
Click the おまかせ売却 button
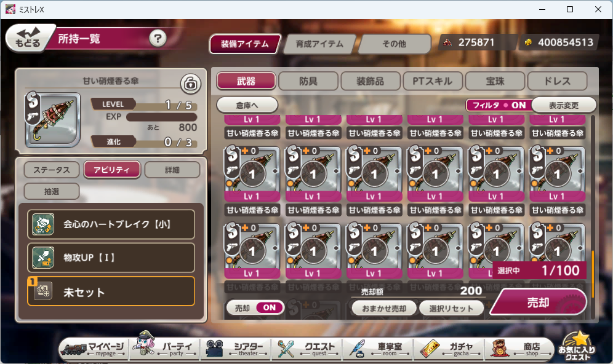point(384,308)
